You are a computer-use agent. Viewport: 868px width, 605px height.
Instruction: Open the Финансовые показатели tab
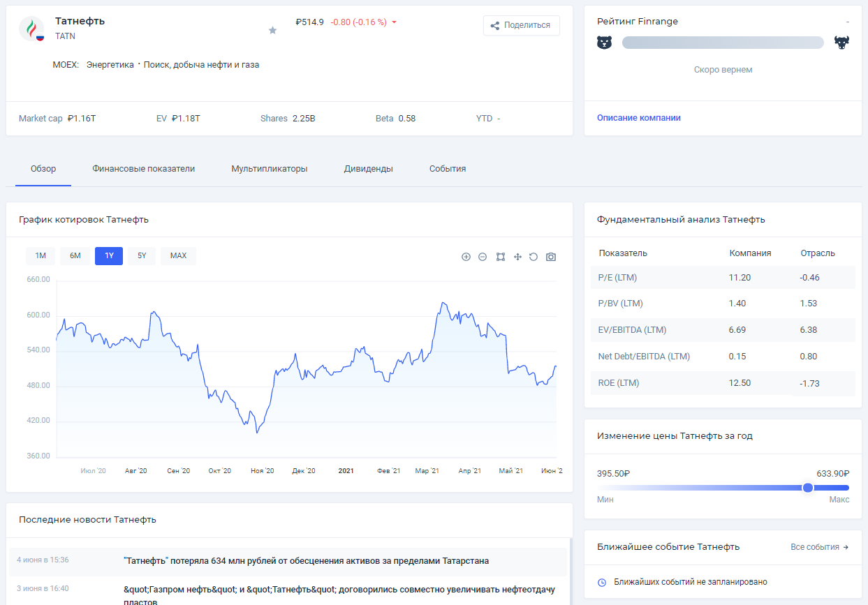coord(143,169)
